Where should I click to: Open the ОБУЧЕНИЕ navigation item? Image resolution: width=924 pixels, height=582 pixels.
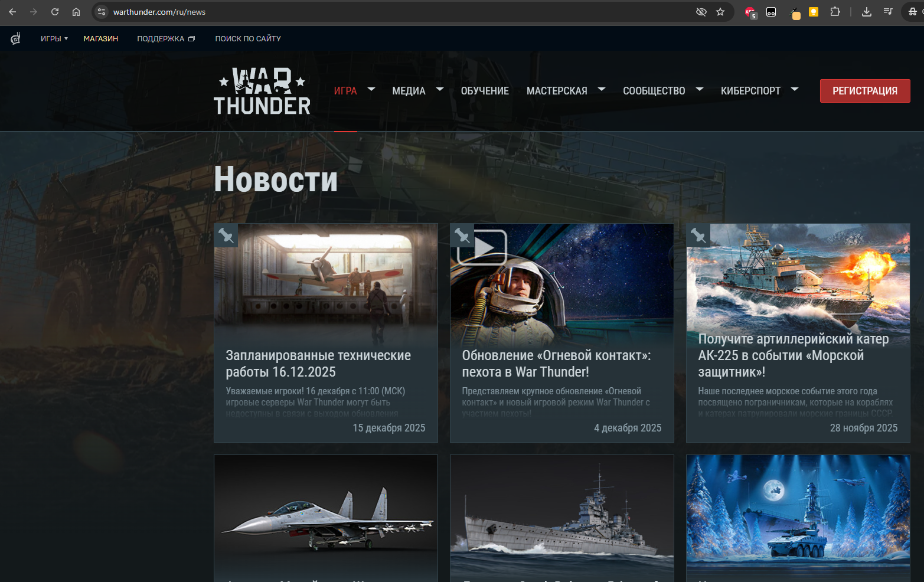click(x=485, y=91)
